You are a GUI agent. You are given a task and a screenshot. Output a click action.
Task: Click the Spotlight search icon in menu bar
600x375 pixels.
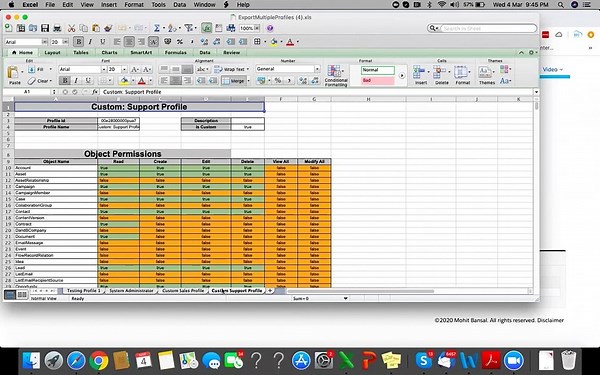(561, 5)
